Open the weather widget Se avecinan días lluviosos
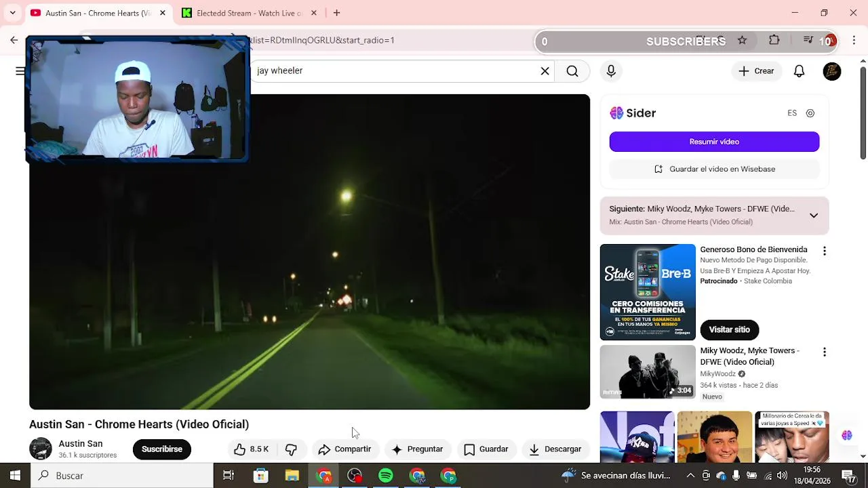The height and width of the screenshot is (488, 868). (x=615, y=476)
